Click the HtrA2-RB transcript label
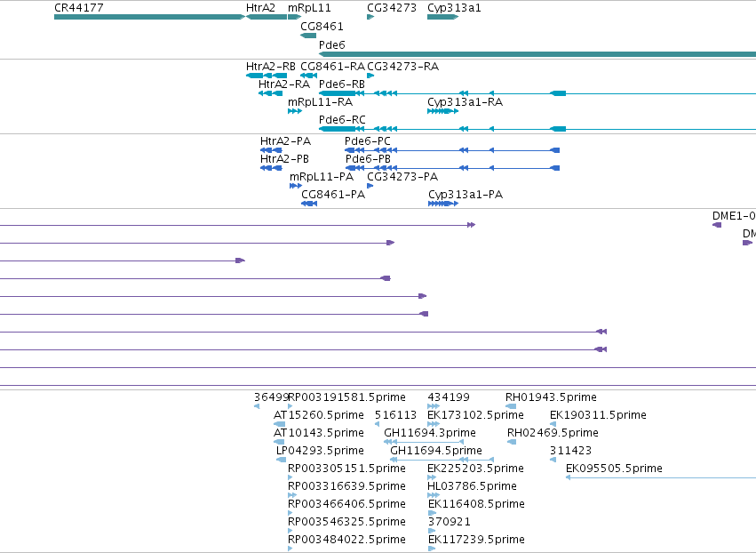Image resolution: width=756 pixels, height=553 pixels. (x=270, y=67)
